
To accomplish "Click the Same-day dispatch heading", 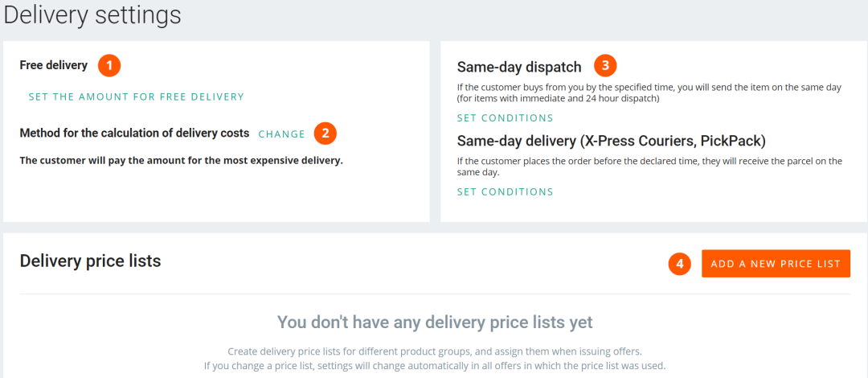I will [x=519, y=67].
